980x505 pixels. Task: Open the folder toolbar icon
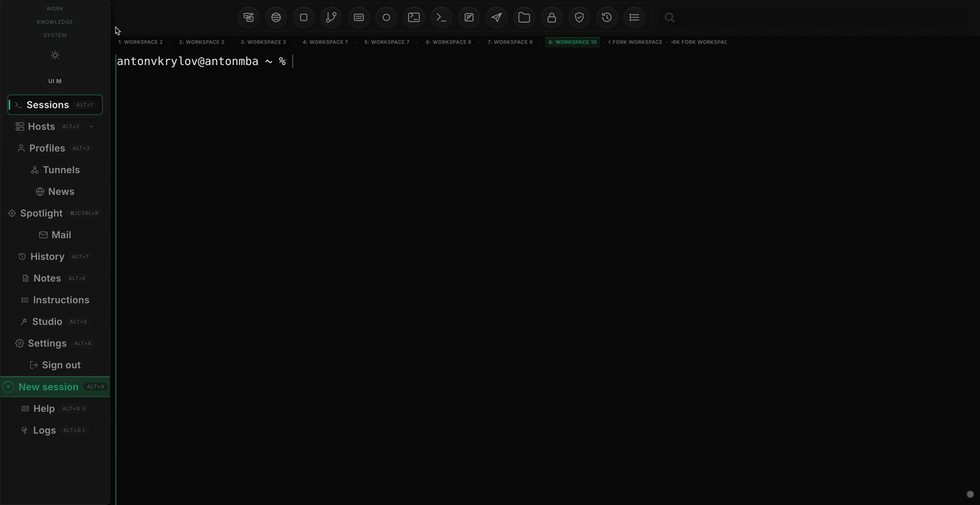524,17
